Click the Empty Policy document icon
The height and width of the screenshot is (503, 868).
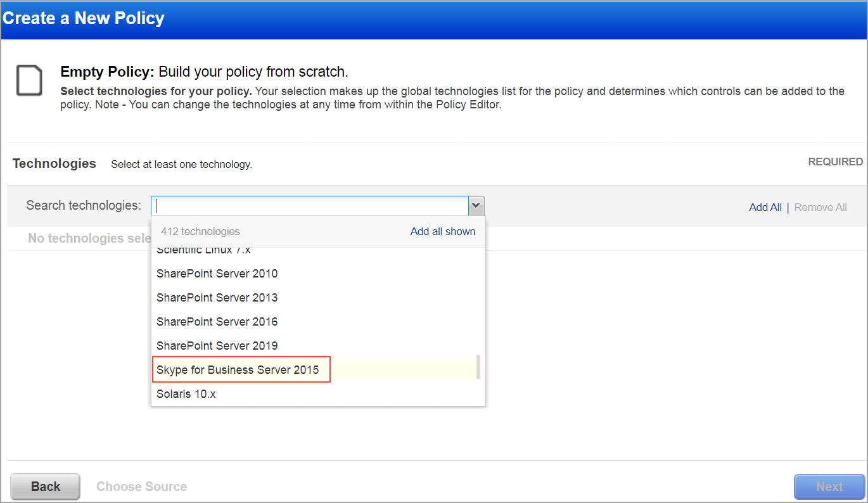[29, 80]
